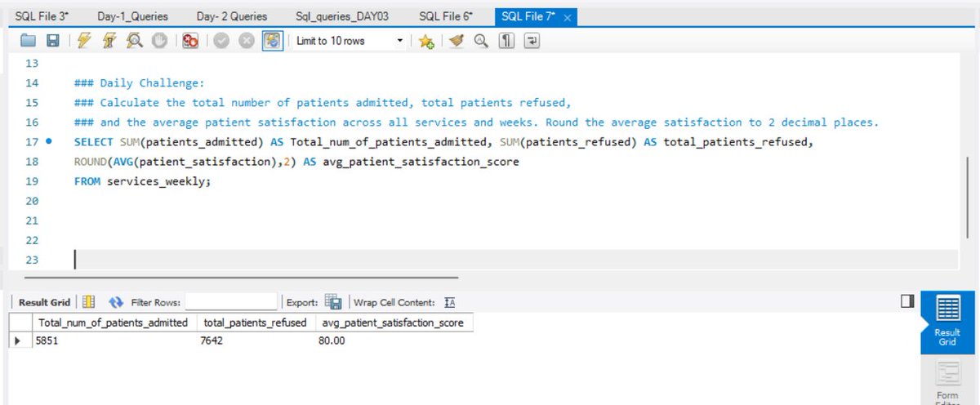The height and width of the screenshot is (405, 980).
Task: Toggle result side panel square icon
Action: (x=907, y=302)
